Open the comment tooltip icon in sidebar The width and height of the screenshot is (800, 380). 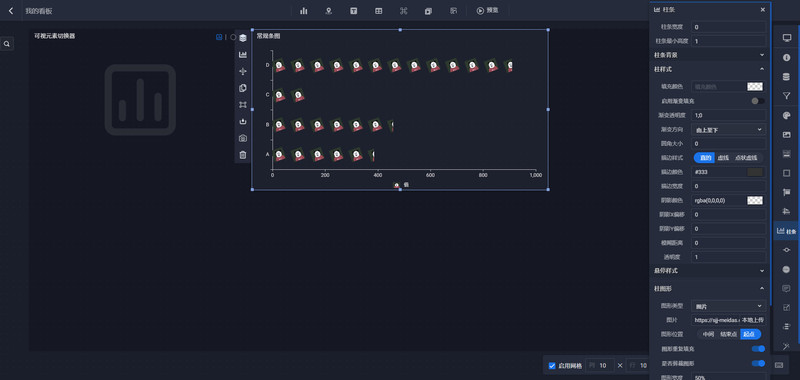click(786, 289)
